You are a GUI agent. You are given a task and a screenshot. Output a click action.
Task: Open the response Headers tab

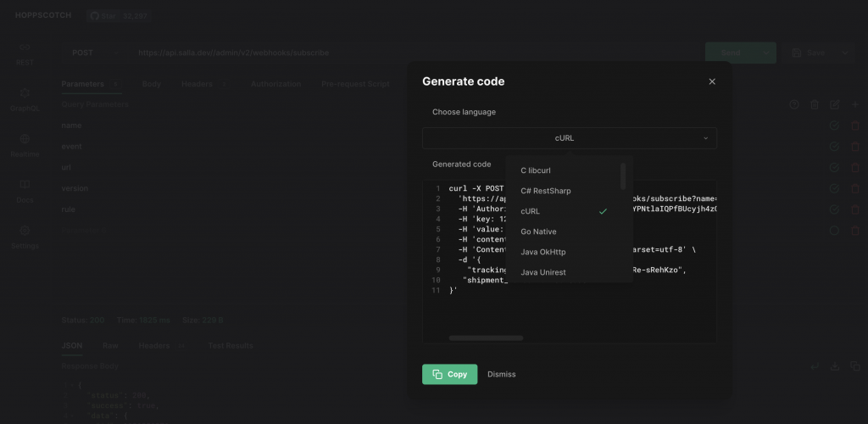pyautogui.click(x=162, y=346)
